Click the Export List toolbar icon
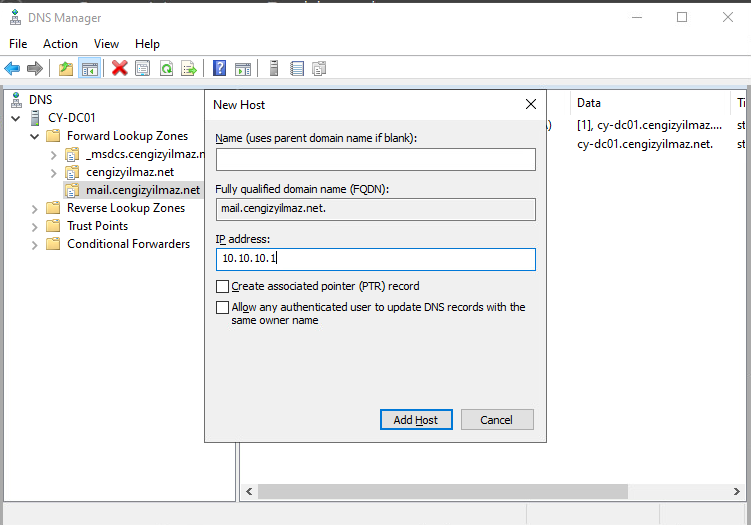The height and width of the screenshot is (525, 751). pos(188,69)
